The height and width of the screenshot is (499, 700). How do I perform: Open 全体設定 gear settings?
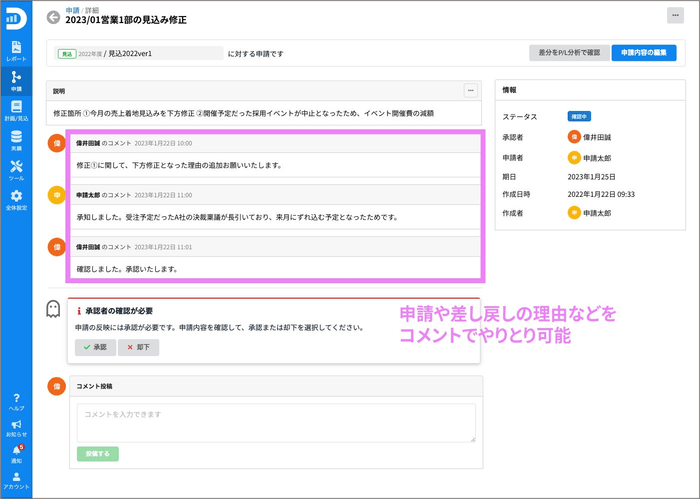(16, 200)
